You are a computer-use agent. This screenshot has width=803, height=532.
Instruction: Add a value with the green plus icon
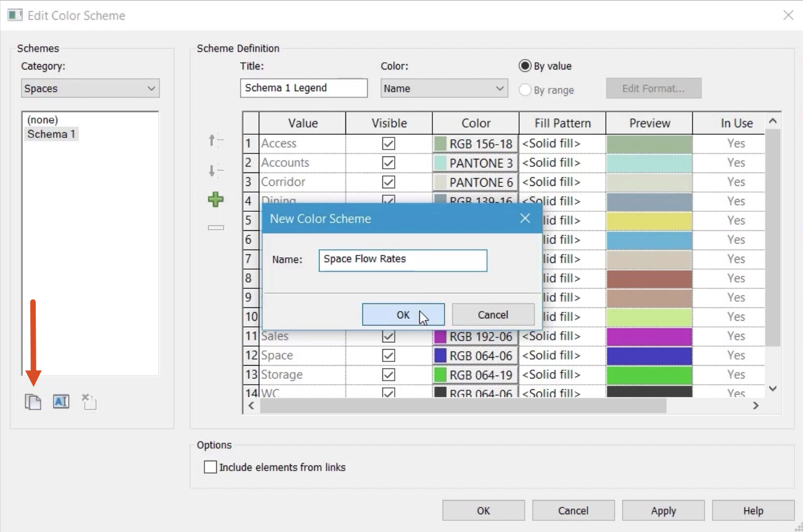[216, 199]
